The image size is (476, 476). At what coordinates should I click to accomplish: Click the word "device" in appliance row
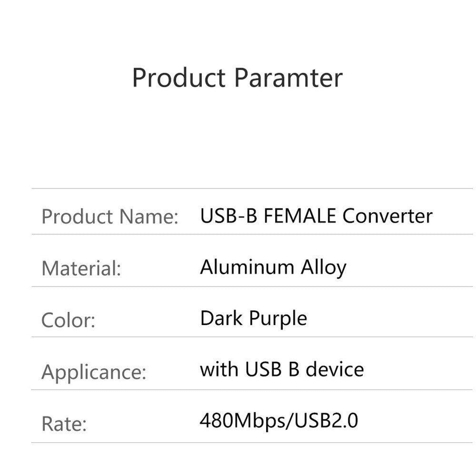point(334,369)
